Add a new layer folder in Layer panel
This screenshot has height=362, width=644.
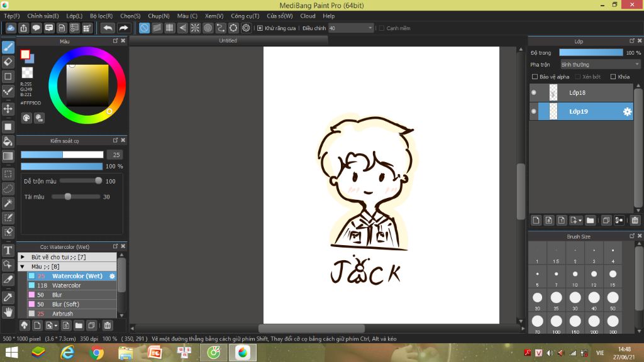click(x=590, y=221)
